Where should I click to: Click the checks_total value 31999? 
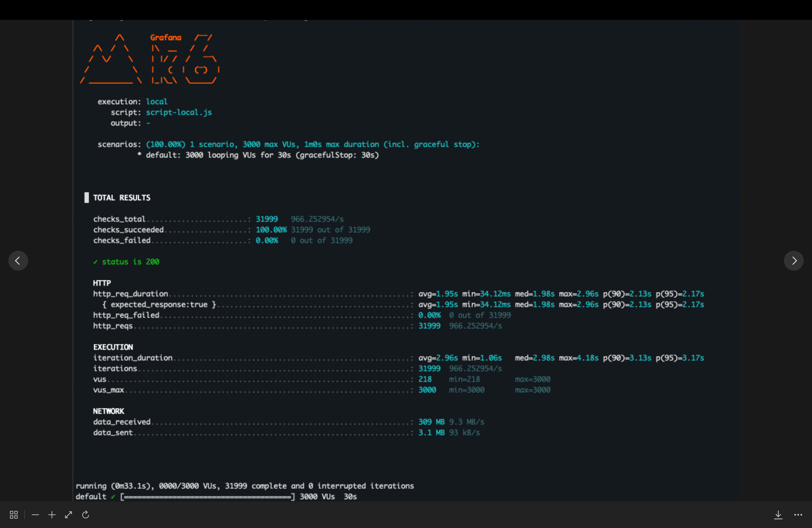point(267,219)
